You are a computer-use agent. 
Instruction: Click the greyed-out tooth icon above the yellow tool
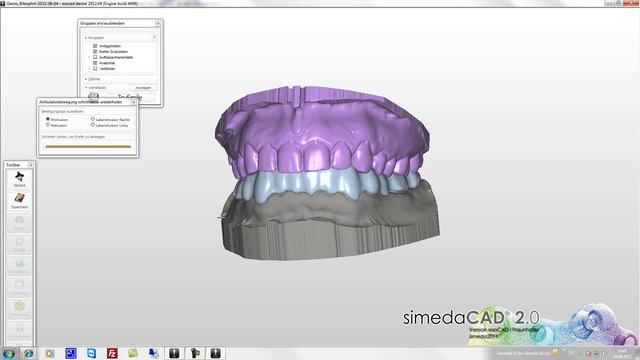pos(19,287)
